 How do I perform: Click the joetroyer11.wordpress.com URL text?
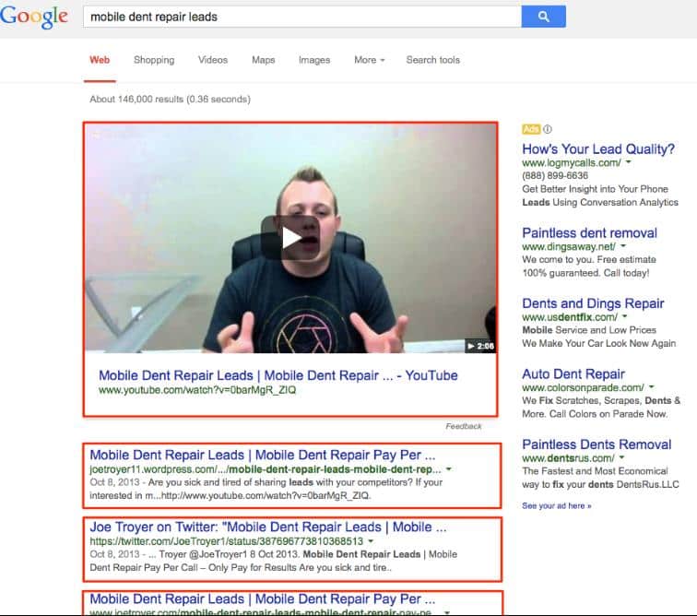266,469
